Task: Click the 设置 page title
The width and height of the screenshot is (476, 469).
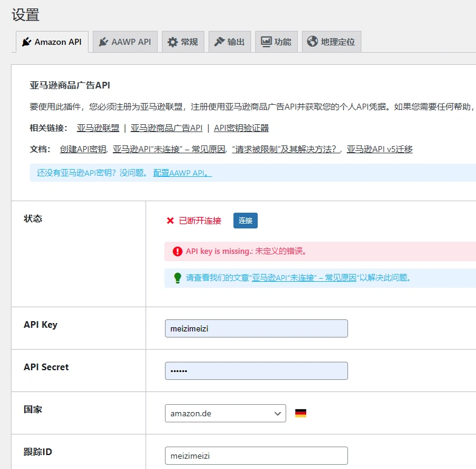Action: 25,15
